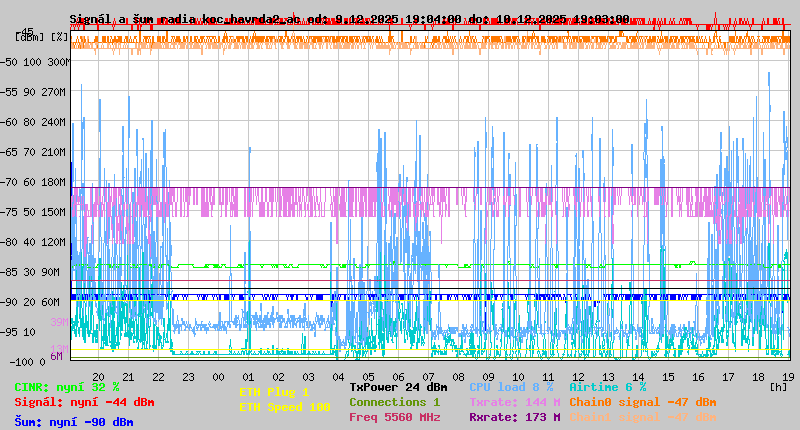The width and height of the screenshot is (800, 430).
Task: Click the 00 midnight label on time axis
Action: pyautogui.click(x=218, y=376)
